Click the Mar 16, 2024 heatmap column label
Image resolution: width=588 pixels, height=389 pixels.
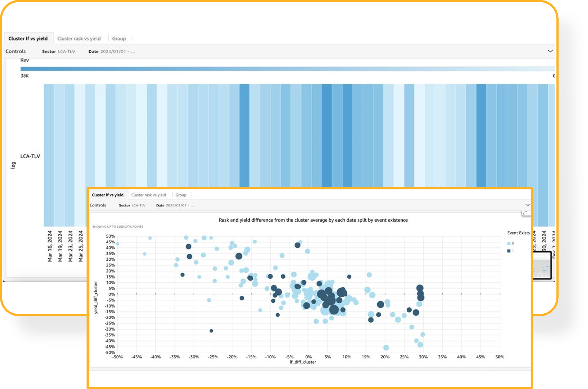click(50, 246)
